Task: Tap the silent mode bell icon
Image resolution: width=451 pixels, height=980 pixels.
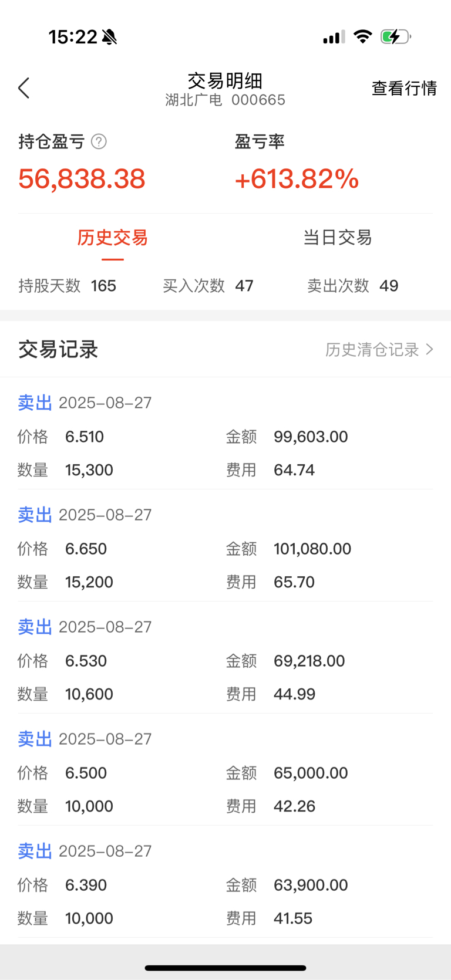Action: (x=109, y=37)
